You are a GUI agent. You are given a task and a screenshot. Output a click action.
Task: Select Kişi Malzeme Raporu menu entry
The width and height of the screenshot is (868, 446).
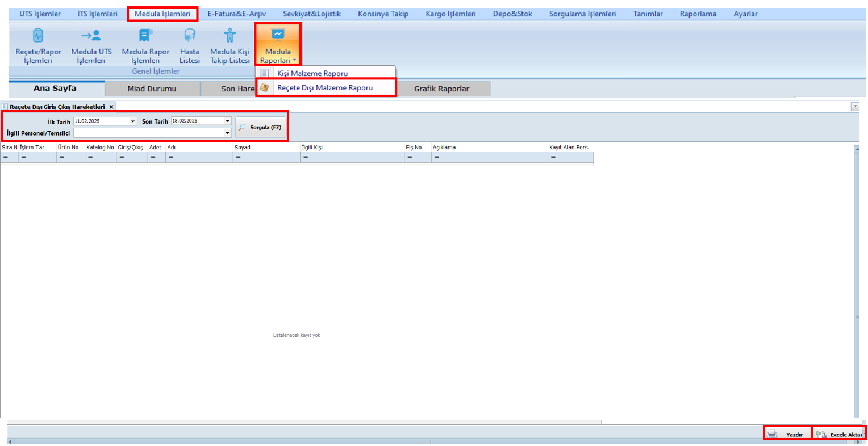pos(312,73)
